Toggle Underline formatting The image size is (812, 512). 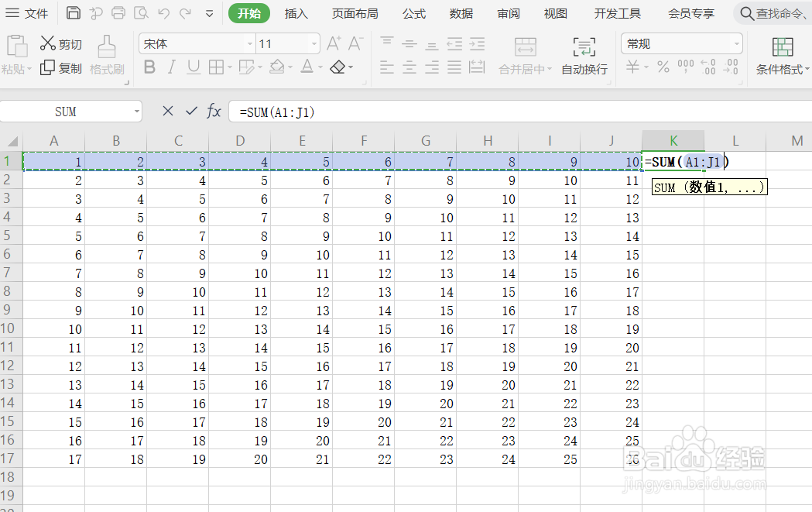(194, 67)
